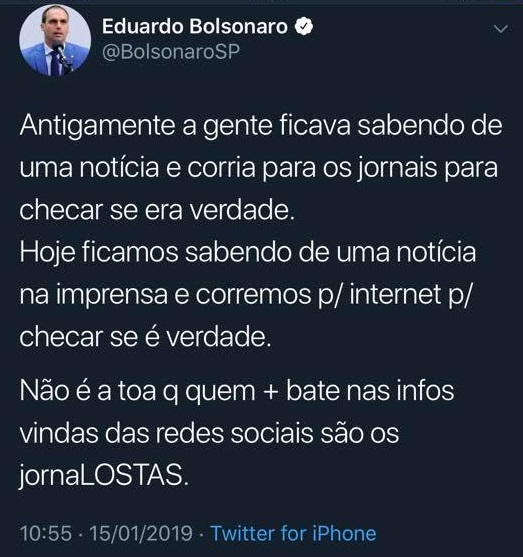Viewport: 523px width, 557px height.
Task: Open the Twitter for iPhone source link
Action: pos(293,533)
